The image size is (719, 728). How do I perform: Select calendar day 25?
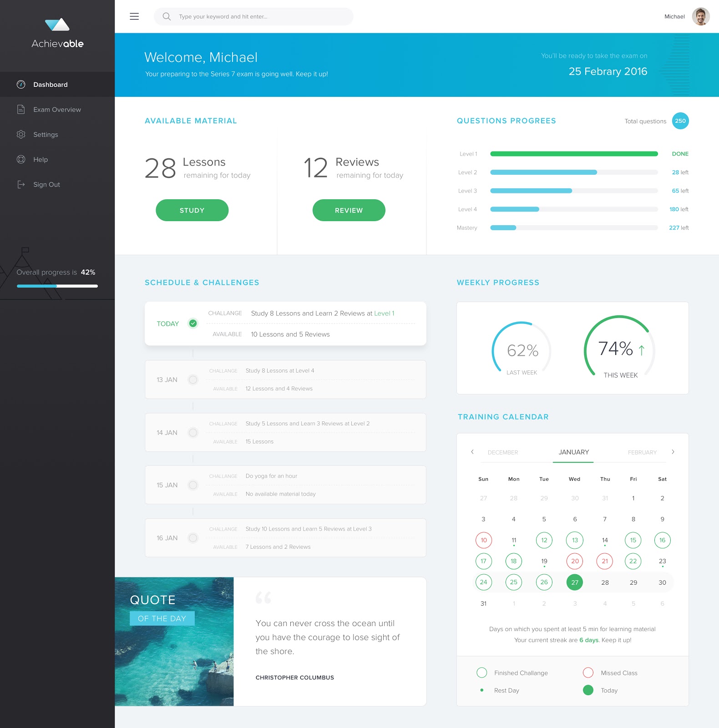tap(514, 582)
